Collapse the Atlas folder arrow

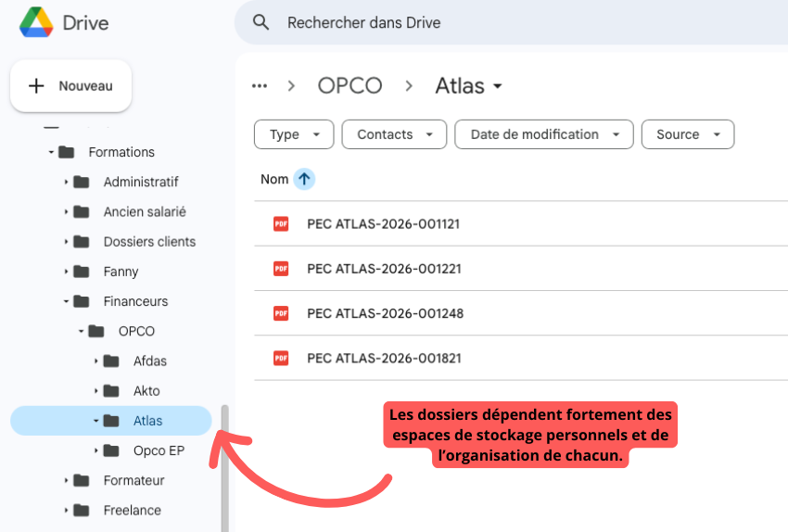coord(96,421)
